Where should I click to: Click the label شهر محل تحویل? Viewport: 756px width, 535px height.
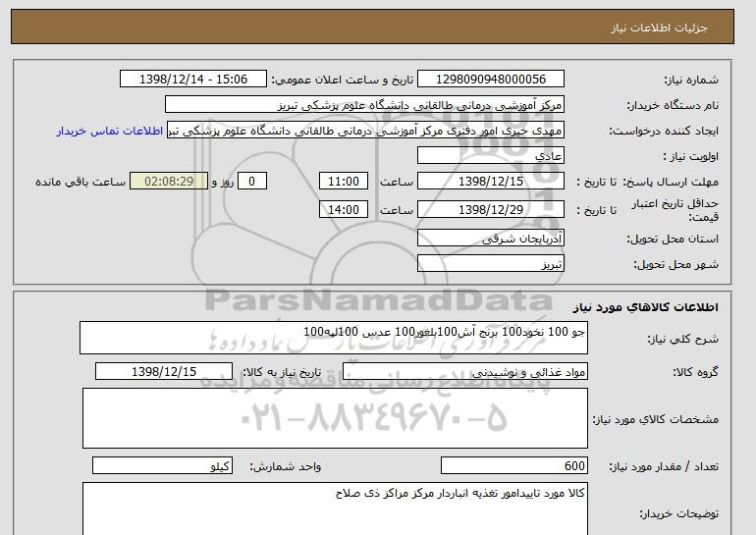click(675, 264)
